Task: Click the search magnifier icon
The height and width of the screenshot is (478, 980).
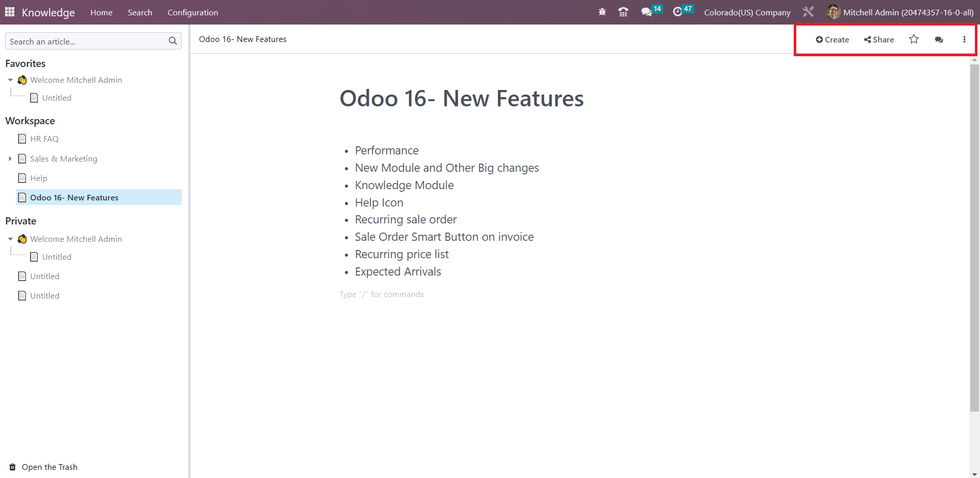Action: (173, 41)
